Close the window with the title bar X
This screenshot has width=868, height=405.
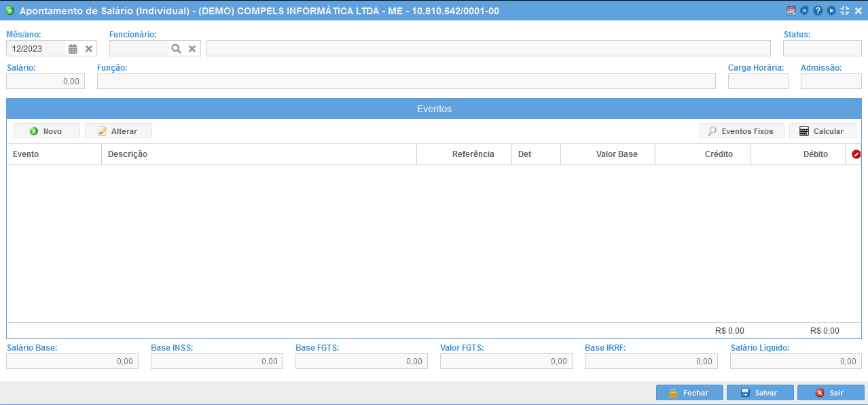click(x=858, y=10)
